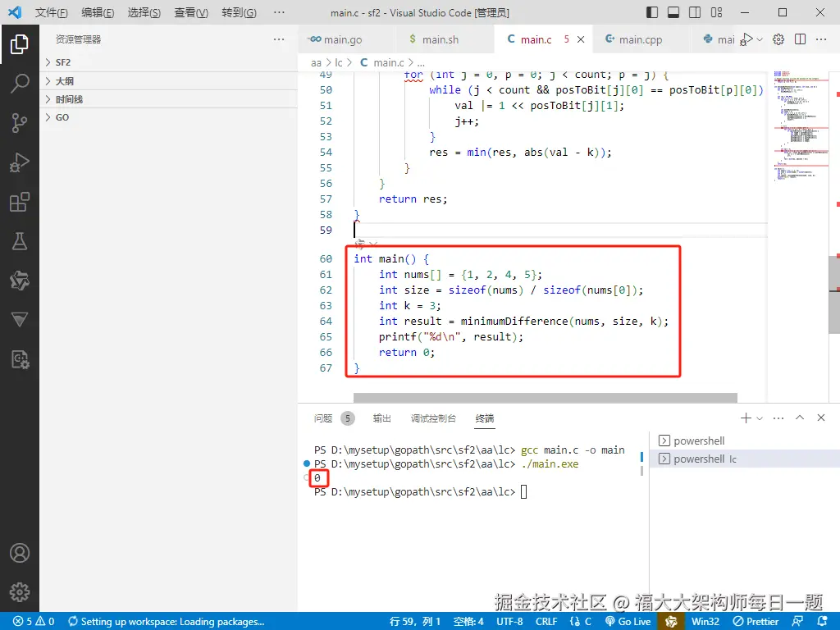Open the Extensions view
840x630 pixels.
pos(20,202)
